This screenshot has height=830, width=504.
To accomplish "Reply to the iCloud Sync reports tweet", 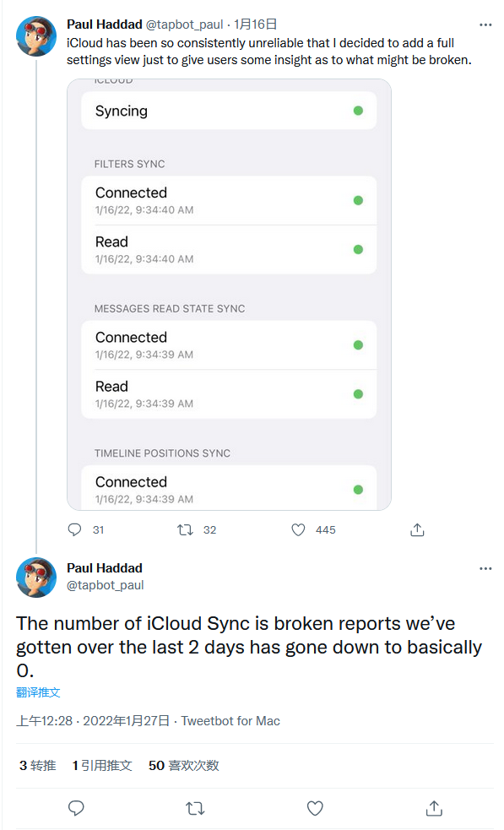I will tap(76, 808).
